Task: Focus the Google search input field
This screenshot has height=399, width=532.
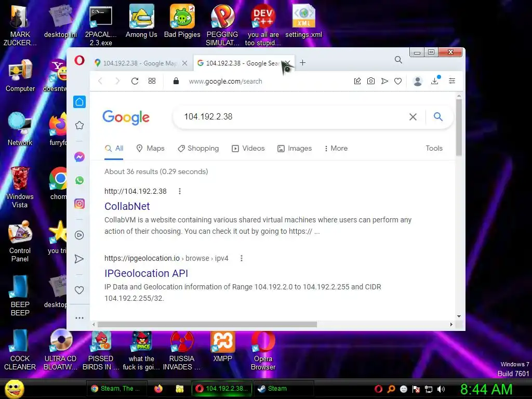Action: [292, 117]
